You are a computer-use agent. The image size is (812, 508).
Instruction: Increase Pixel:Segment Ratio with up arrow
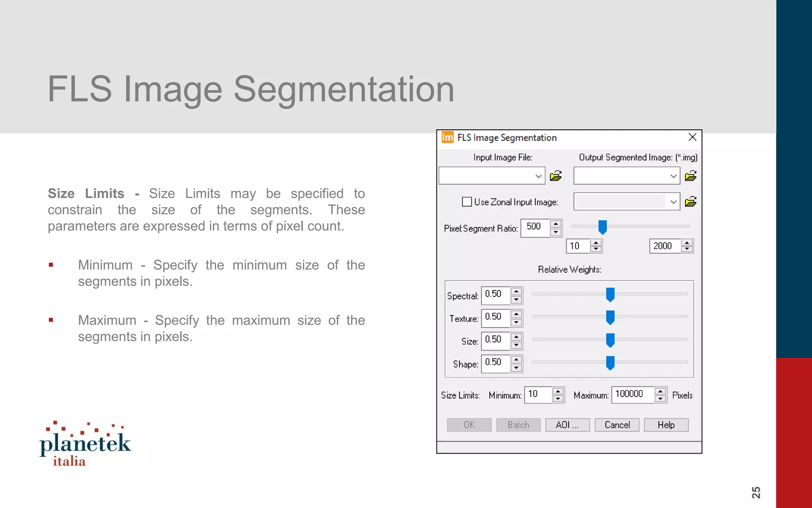[556, 224]
